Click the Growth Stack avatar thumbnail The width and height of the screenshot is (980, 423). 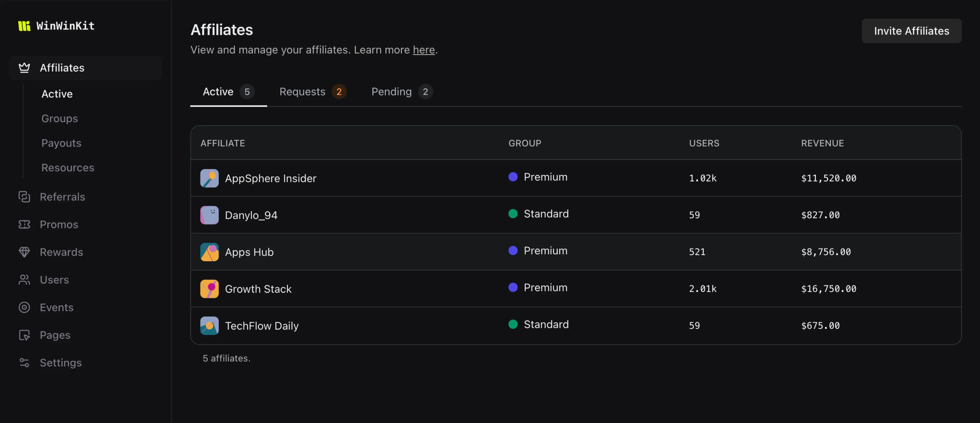pyautogui.click(x=209, y=288)
